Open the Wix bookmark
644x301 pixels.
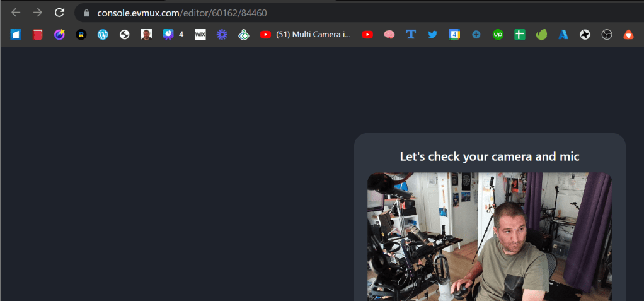[200, 35]
